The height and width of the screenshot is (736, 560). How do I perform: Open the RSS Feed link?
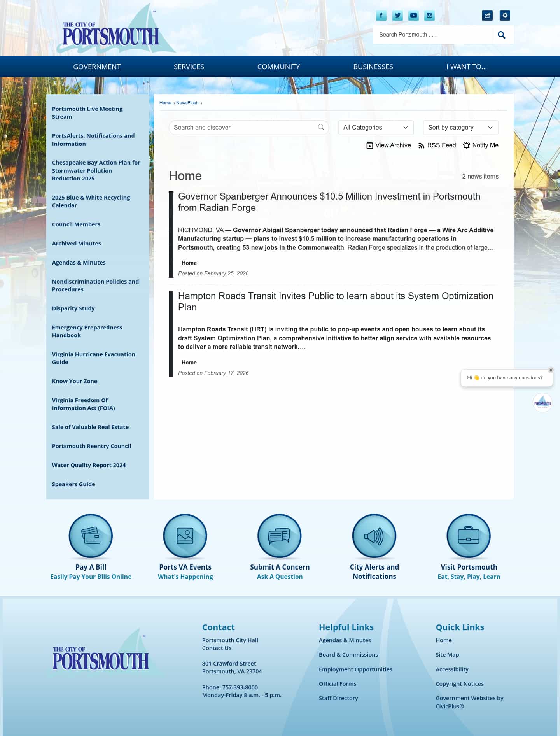point(437,145)
